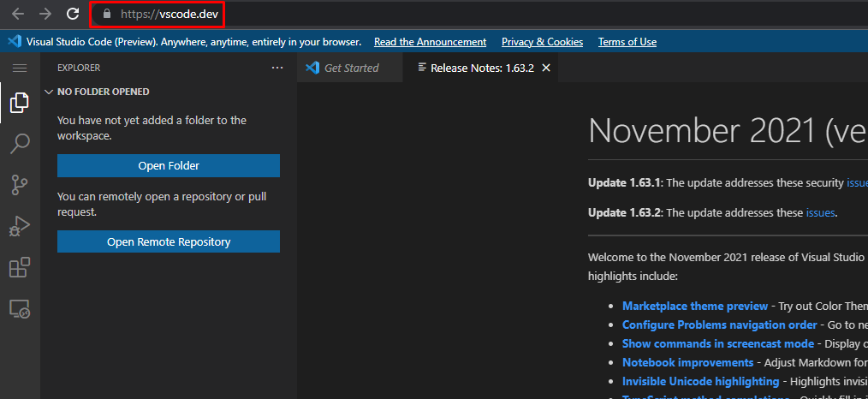The width and height of the screenshot is (868, 399).
Task: Open the Privacy & Cookies link
Action: click(x=542, y=42)
